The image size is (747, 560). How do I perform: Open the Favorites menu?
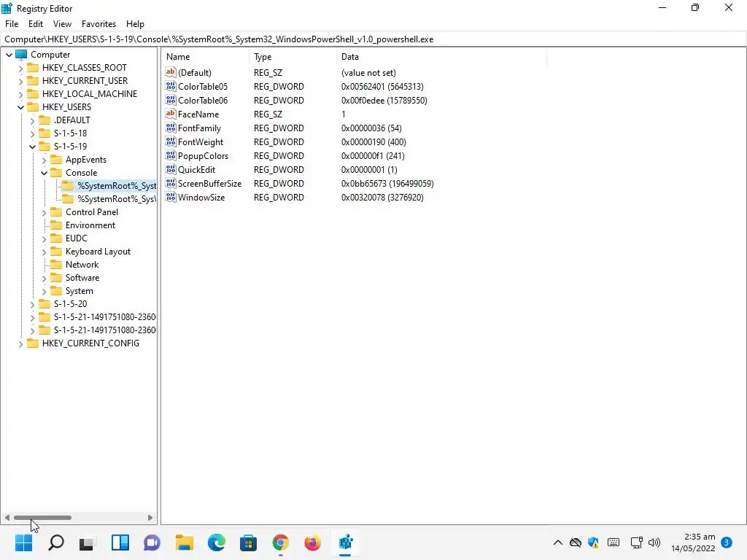(x=98, y=24)
